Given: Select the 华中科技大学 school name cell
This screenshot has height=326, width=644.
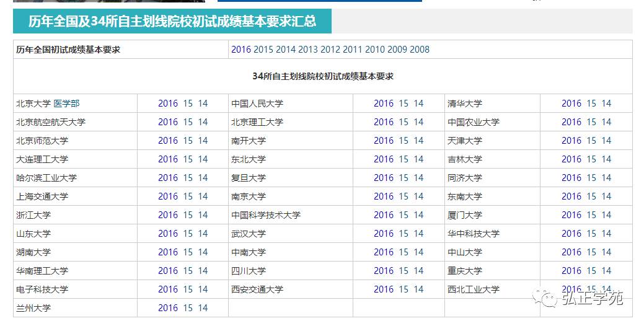Looking at the screenshot, I should click(492, 234).
